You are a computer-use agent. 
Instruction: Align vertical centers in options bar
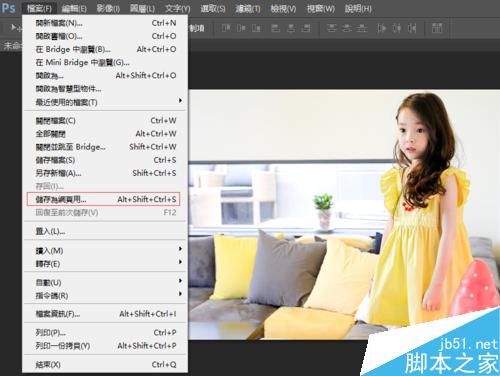click(x=241, y=28)
